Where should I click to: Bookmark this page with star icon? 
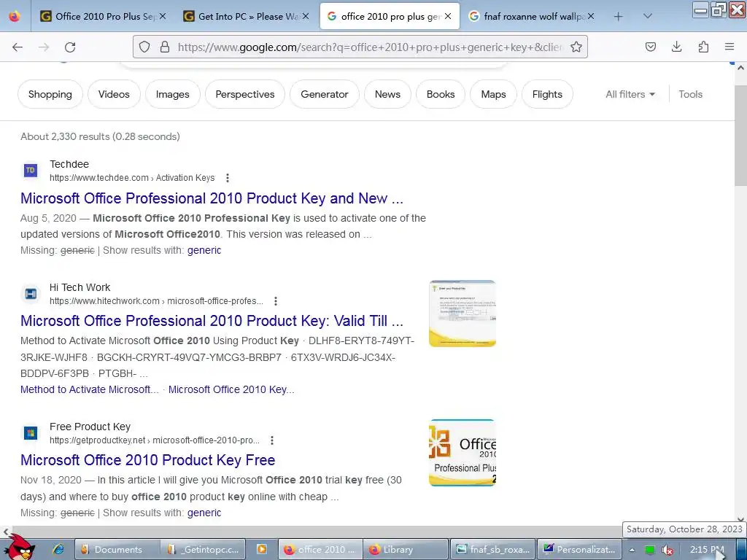tap(576, 47)
